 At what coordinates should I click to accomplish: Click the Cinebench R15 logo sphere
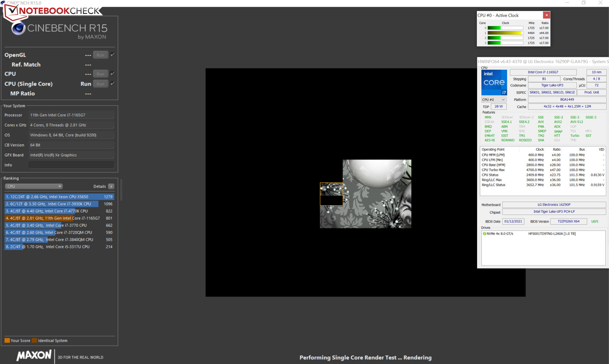tap(18, 29)
